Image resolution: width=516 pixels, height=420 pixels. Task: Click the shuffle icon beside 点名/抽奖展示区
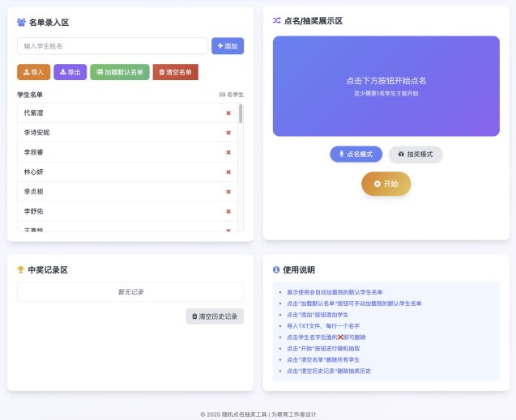tap(277, 21)
